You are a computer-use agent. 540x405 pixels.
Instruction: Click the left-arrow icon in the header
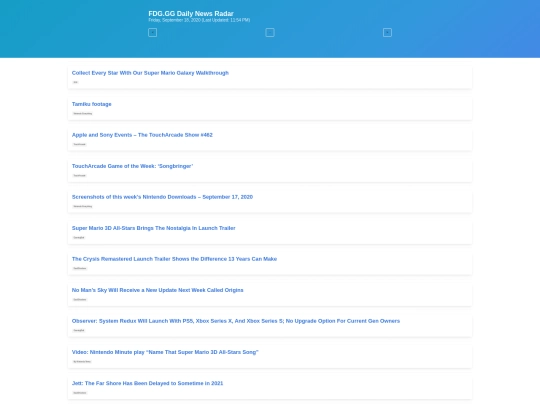[153, 32]
